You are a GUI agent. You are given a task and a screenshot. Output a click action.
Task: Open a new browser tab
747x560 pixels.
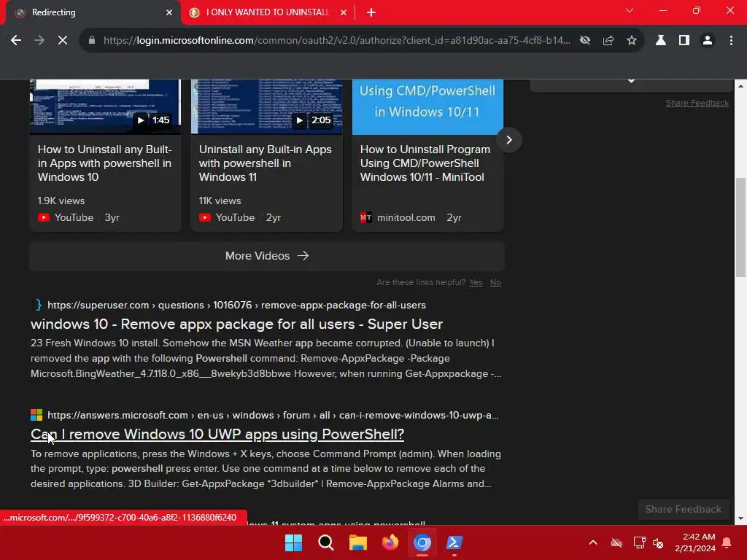pyautogui.click(x=371, y=12)
